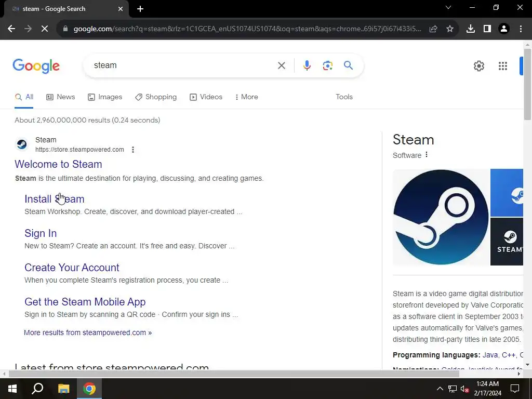Click the horizontal scrollbar thumb
Image resolution: width=532 pixels, height=399 pixels.
[234, 374]
